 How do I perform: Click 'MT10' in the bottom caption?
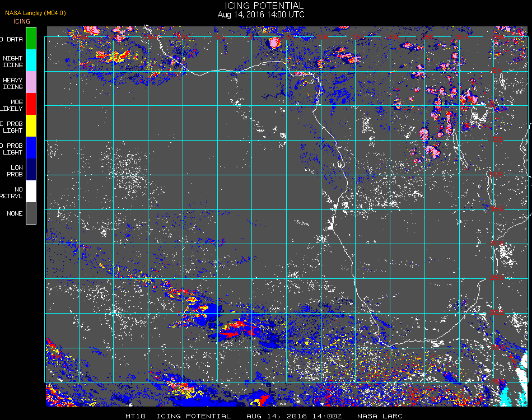click(136, 416)
